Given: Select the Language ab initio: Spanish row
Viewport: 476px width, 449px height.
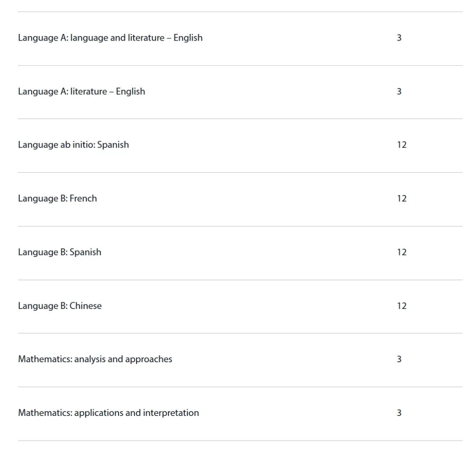Looking at the screenshot, I should tap(240, 146).
